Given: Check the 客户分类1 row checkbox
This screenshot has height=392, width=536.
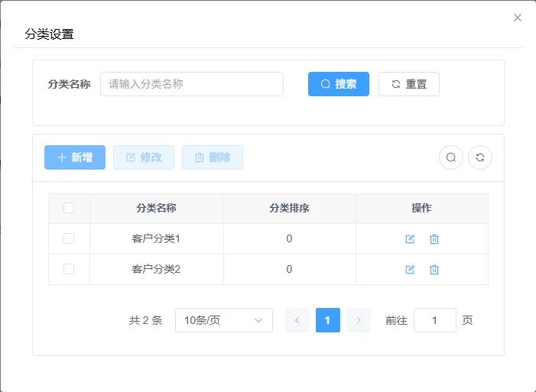Looking at the screenshot, I should point(69,238).
